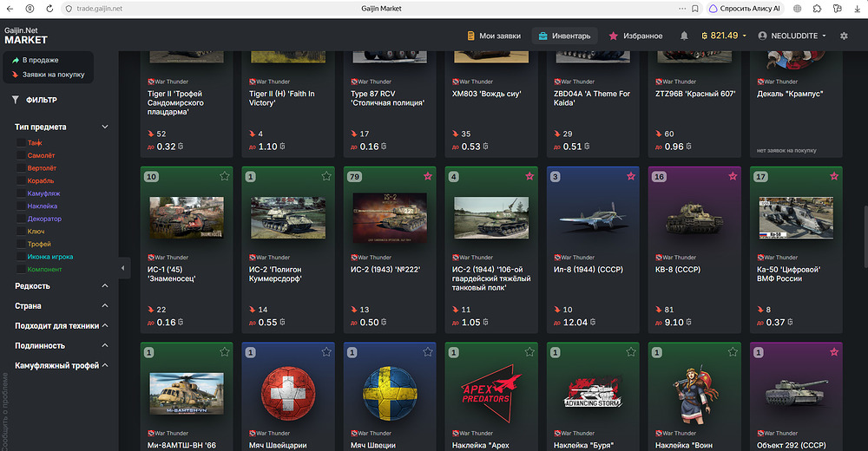This screenshot has width=868, height=451.
Task: Check the Камуфляж item type filter
Action: coord(21,193)
